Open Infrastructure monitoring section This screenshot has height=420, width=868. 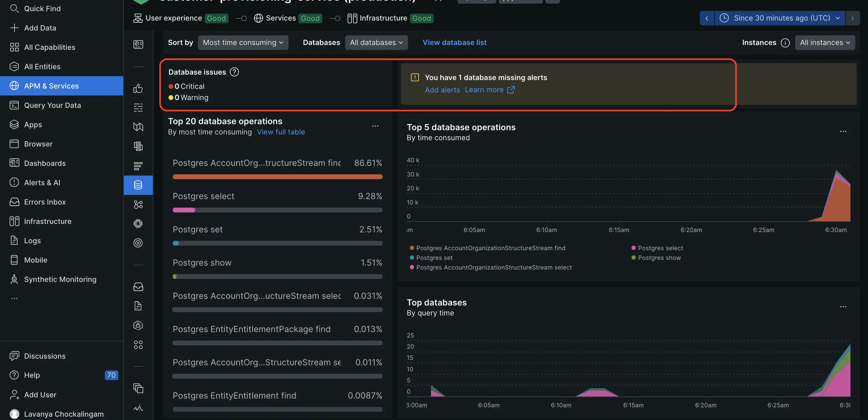(48, 221)
